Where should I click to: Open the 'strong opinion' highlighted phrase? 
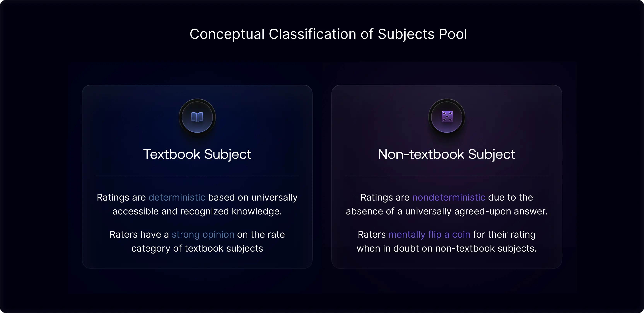tap(203, 235)
